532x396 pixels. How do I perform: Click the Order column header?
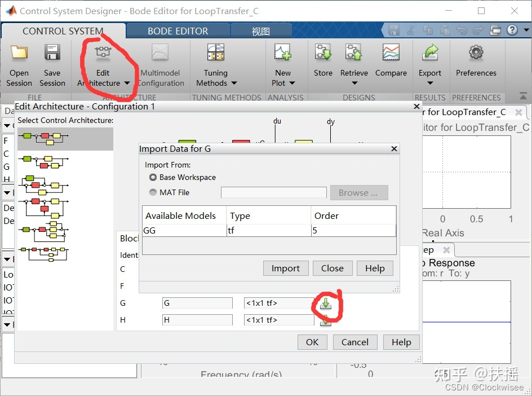click(x=353, y=215)
